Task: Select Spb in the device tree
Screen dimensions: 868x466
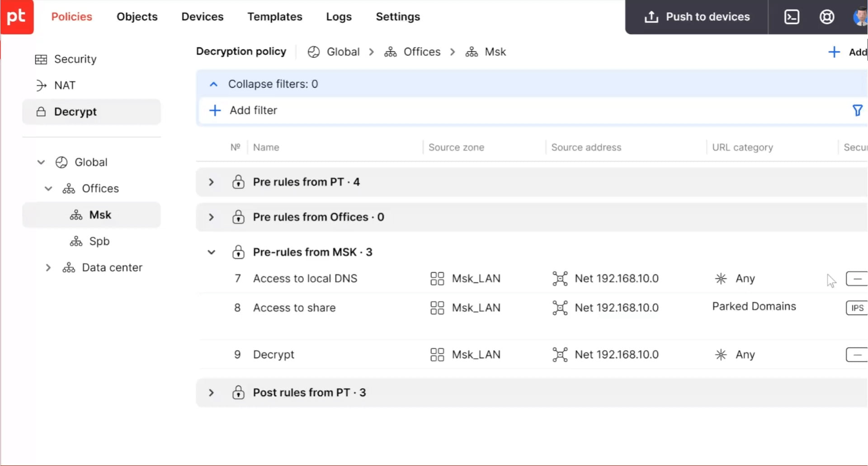Action: click(99, 241)
